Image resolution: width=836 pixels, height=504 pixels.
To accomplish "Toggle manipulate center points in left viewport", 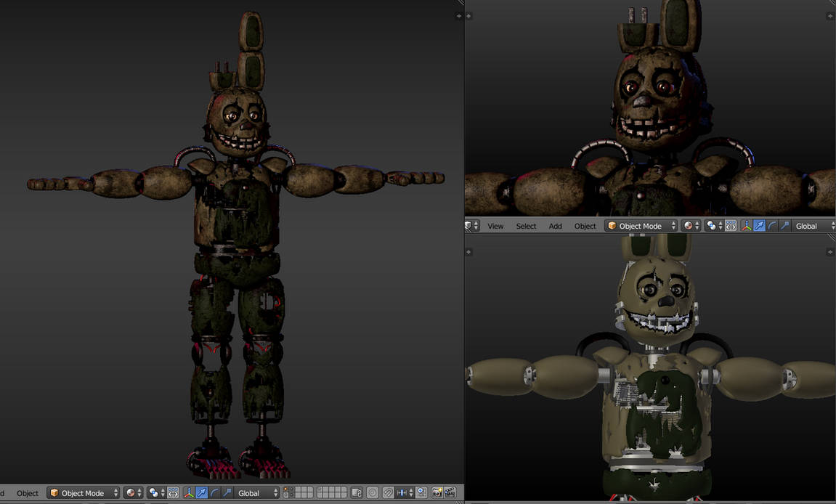I will click(x=174, y=493).
